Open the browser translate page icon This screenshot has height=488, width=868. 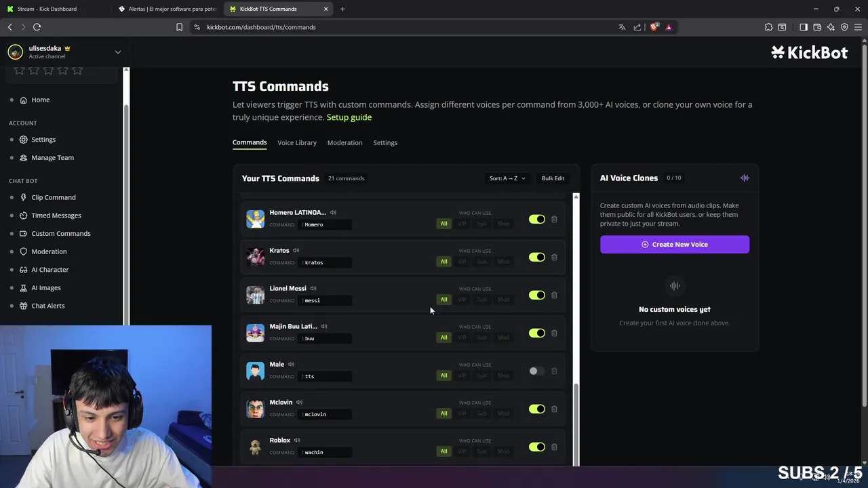[622, 27]
